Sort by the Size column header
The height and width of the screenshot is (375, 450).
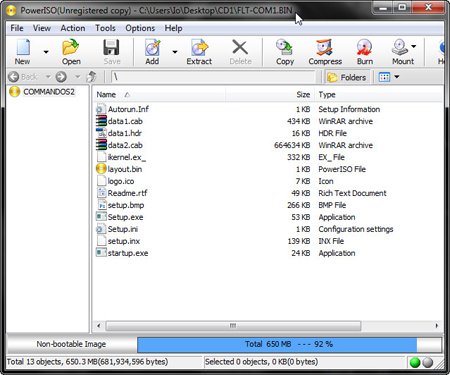[x=269, y=95]
